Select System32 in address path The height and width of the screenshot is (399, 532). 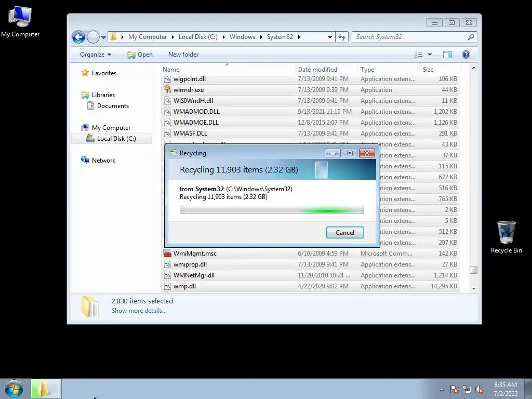[280, 37]
